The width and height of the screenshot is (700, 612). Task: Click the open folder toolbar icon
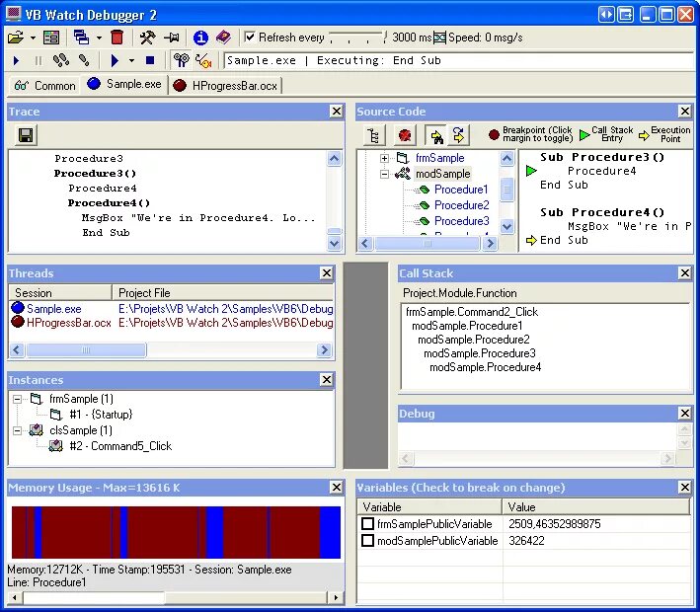[x=16, y=38]
